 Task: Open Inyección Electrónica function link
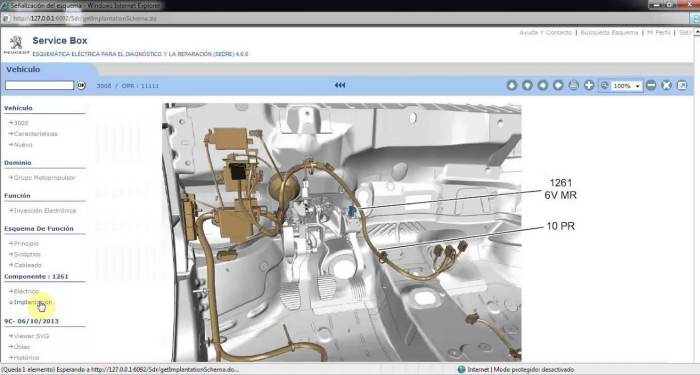[45, 210]
